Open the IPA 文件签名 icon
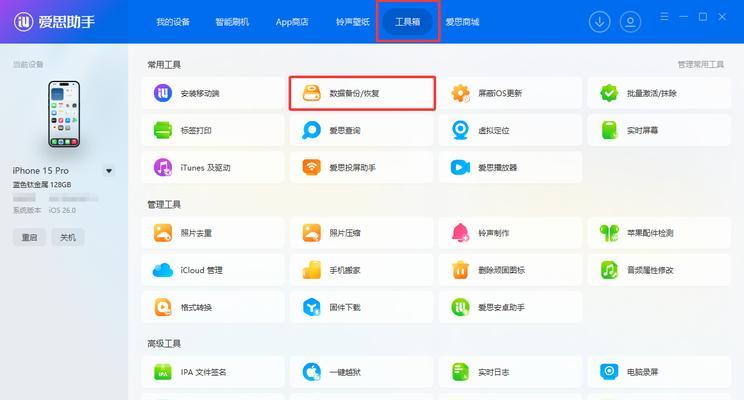 [163, 372]
